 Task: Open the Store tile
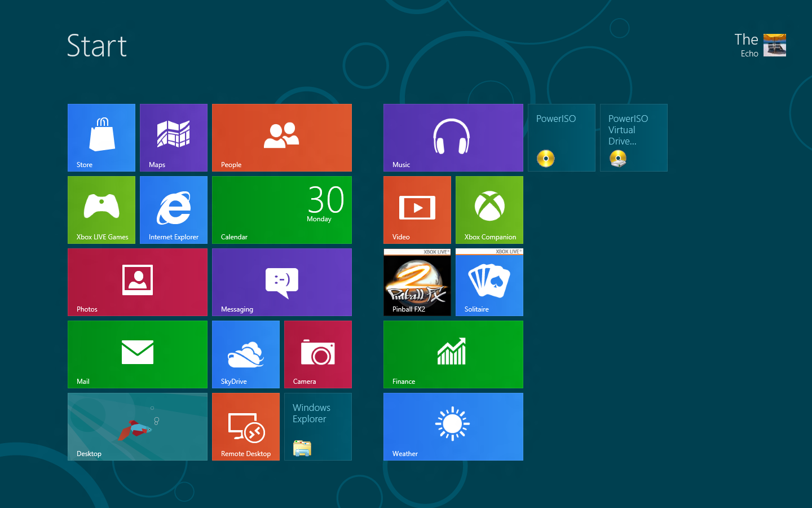coord(101,138)
